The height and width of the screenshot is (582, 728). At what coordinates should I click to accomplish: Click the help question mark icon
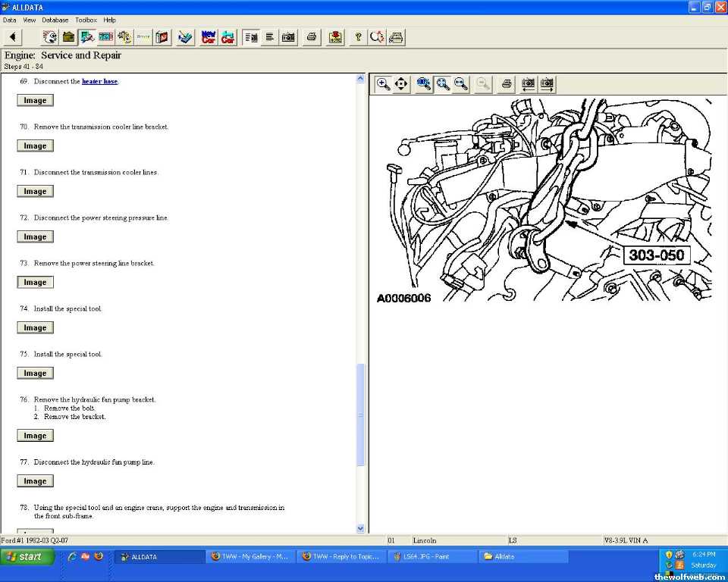tap(358, 37)
